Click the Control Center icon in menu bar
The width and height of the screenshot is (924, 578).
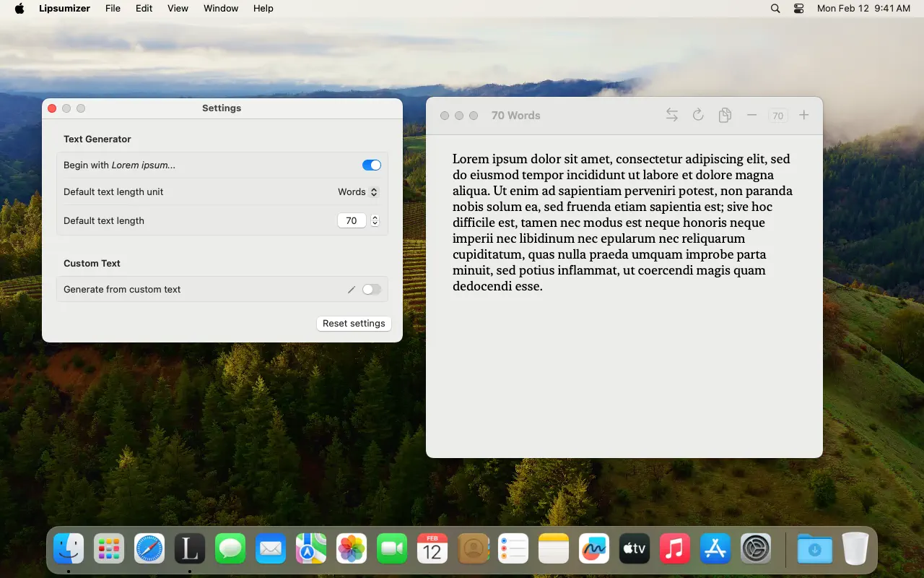click(x=798, y=8)
